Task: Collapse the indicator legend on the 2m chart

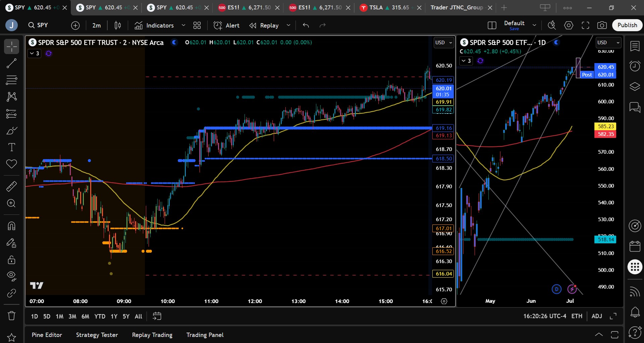Action: [x=34, y=53]
